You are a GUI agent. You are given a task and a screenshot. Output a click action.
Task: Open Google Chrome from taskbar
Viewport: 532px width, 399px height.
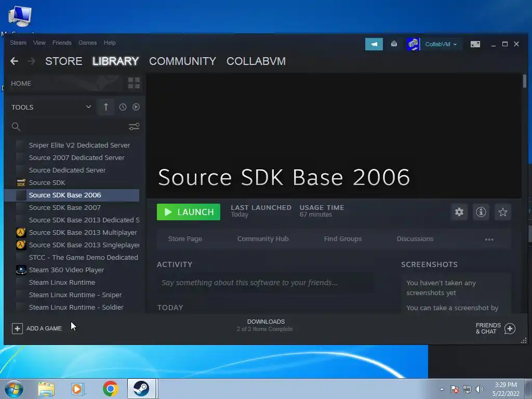pyautogui.click(x=111, y=389)
